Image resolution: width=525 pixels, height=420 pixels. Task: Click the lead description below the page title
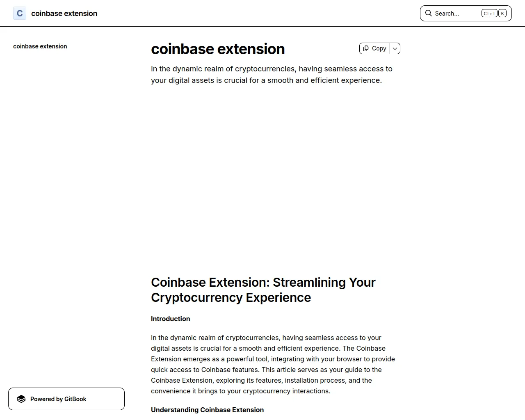point(272,75)
